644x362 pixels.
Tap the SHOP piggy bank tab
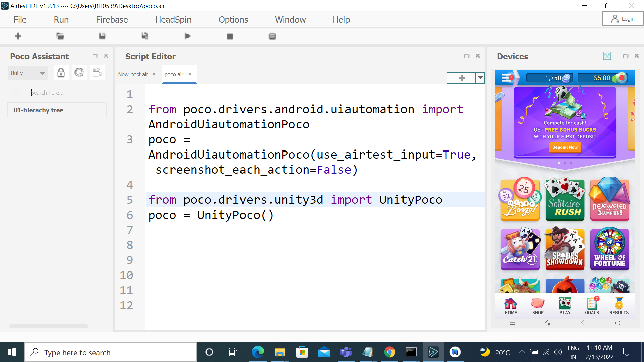click(538, 306)
